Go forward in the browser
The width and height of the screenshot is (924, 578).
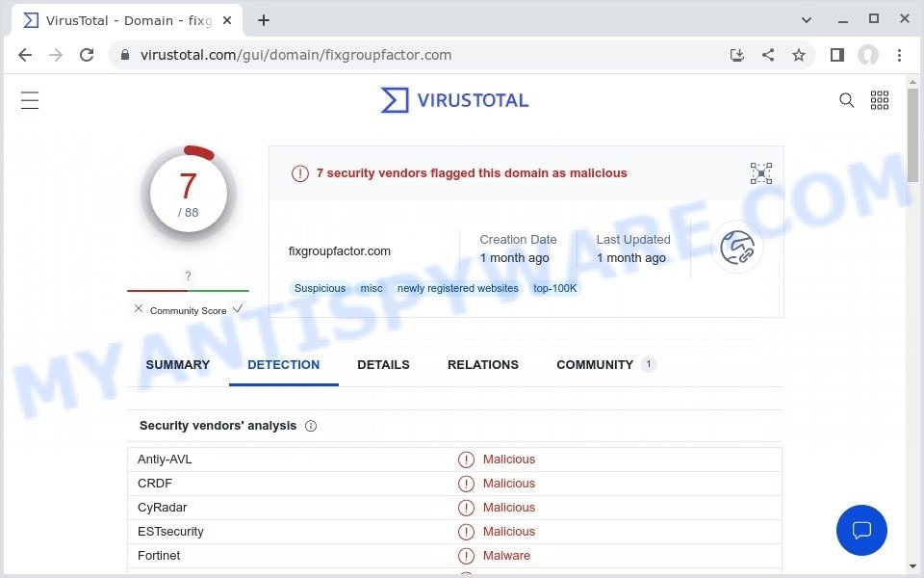point(56,55)
